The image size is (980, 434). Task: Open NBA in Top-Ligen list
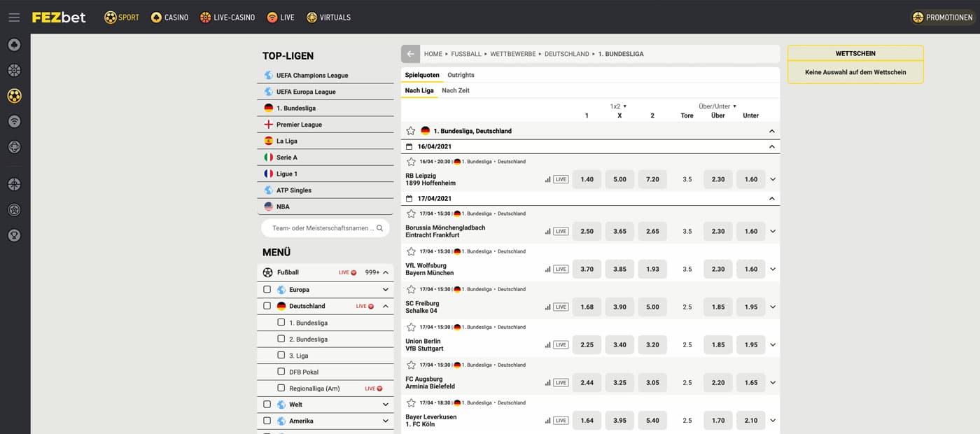point(325,206)
